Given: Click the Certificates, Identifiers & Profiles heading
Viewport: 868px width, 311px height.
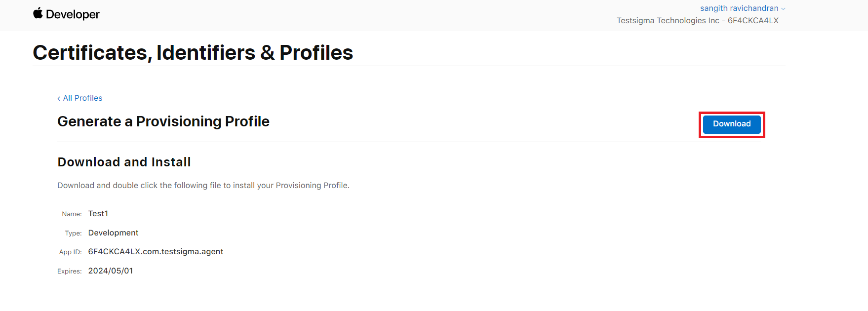Looking at the screenshot, I should pos(193,52).
